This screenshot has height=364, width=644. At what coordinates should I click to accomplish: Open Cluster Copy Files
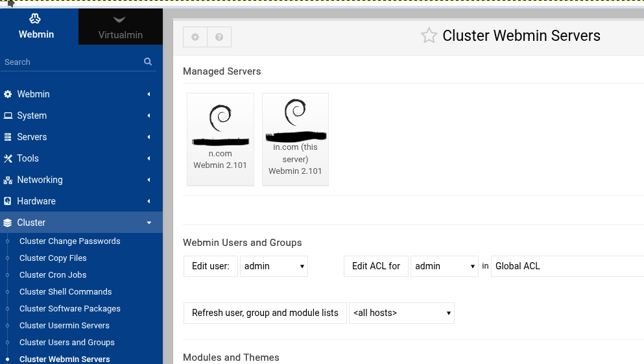(x=53, y=258)
